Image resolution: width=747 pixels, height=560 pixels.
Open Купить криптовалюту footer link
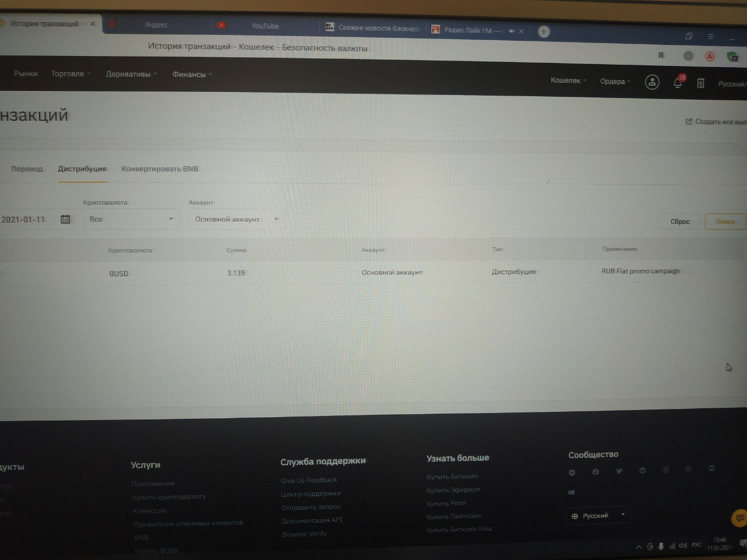(169, 497)
